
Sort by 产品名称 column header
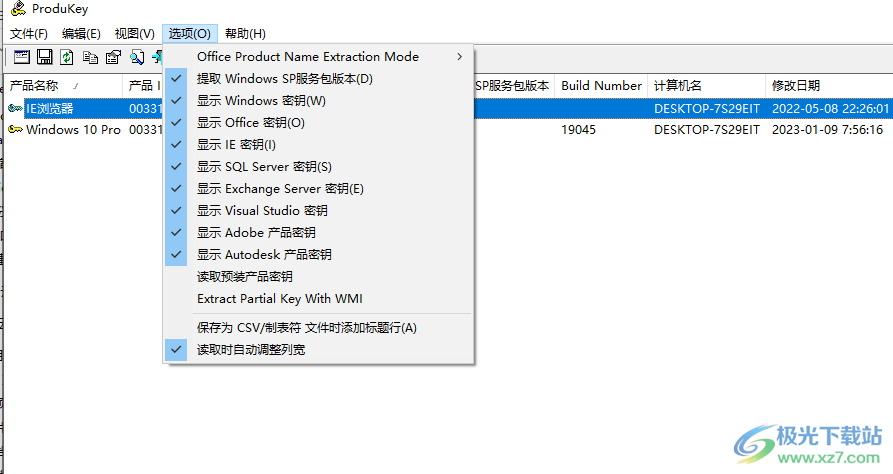pos(63,85)
